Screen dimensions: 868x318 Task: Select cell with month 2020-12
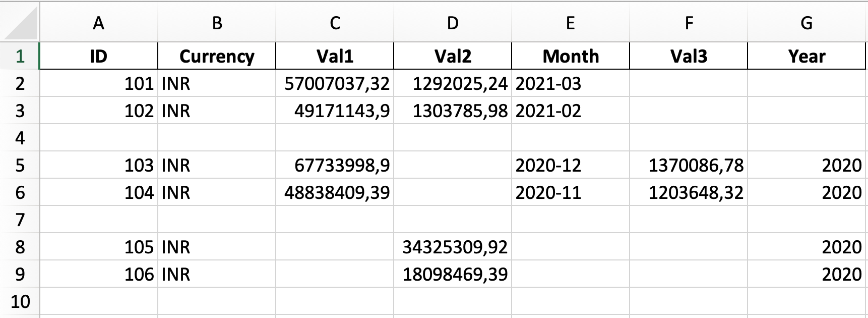pyautogui.click(x=571, y=165)
